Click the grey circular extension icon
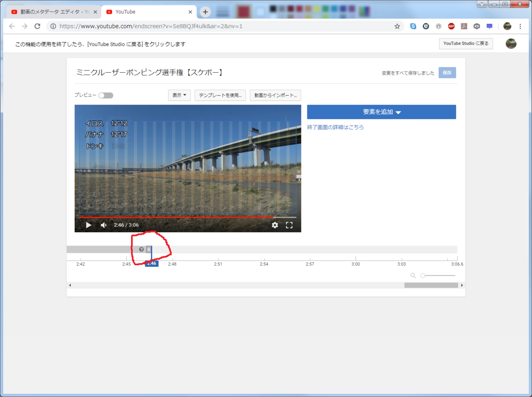The width and height of the screenshot is (532, 397). coord(438,26)
